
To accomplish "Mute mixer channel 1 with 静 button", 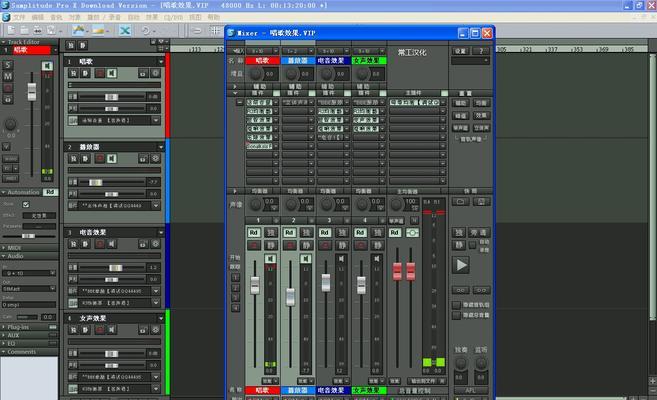I will point(271,245).
